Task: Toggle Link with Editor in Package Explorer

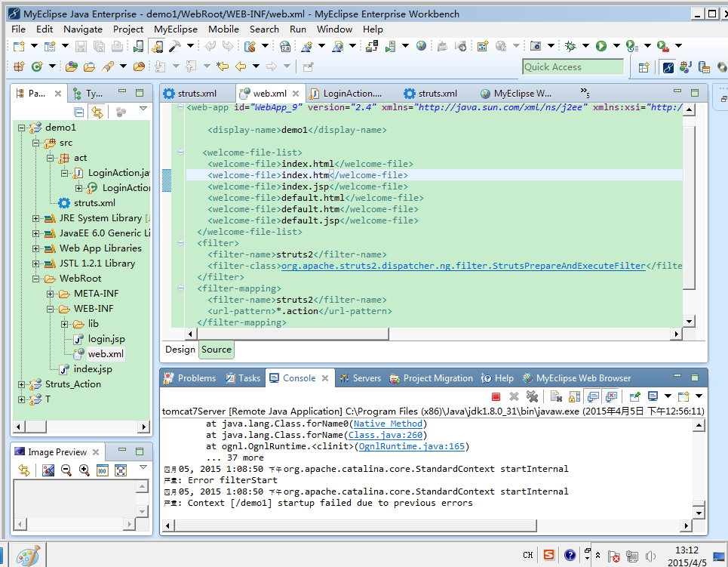Action: click(x=97, y=112)
